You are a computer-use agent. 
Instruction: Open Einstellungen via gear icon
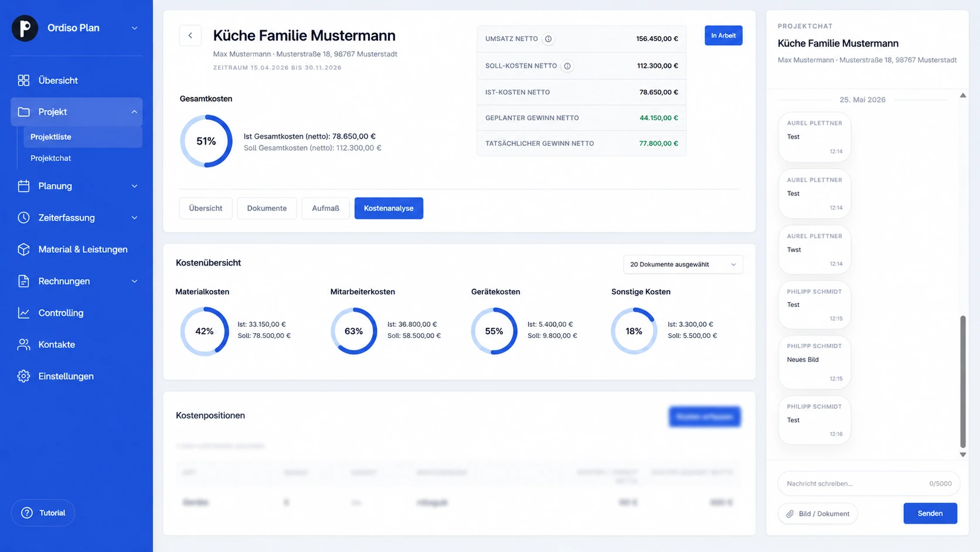(x=23, y=376)
